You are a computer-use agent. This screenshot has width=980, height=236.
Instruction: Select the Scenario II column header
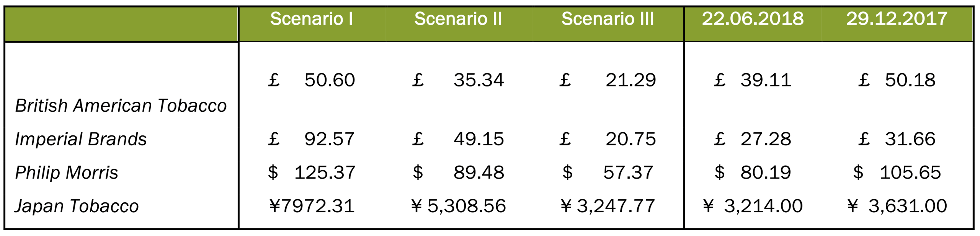pyautogui.click(x=458, y=19)
